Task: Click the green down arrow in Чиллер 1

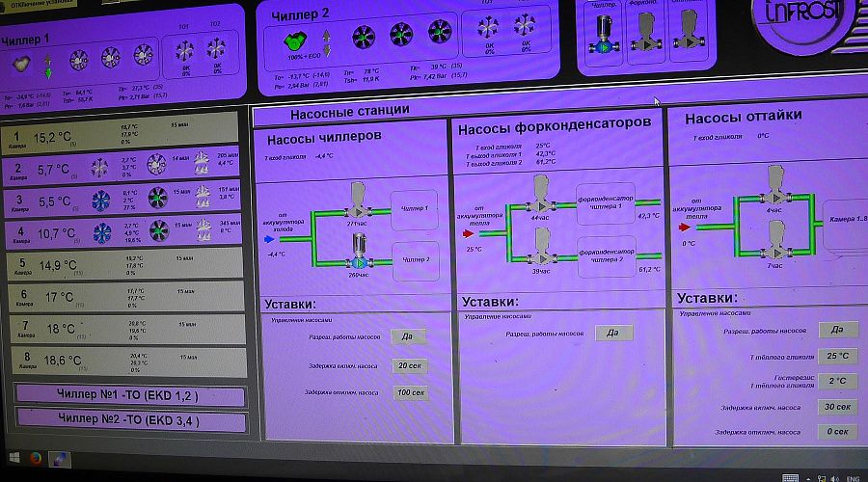Action: tap(48, 73)
